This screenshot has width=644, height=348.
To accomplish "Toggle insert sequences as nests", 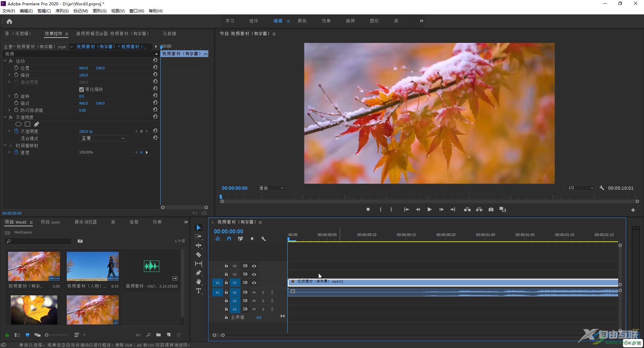I will tap(218, 239).
